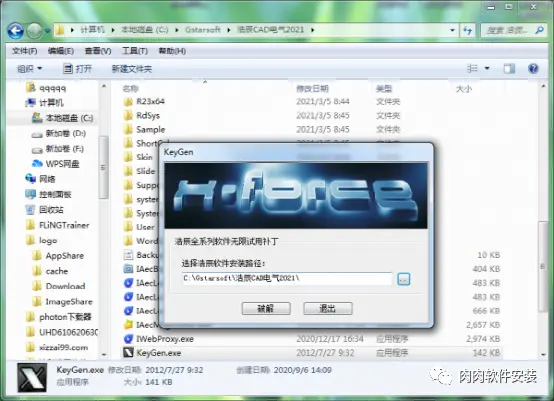
Task: Click 新建文件夹 in the toolbar
Action: coord(132,69)
